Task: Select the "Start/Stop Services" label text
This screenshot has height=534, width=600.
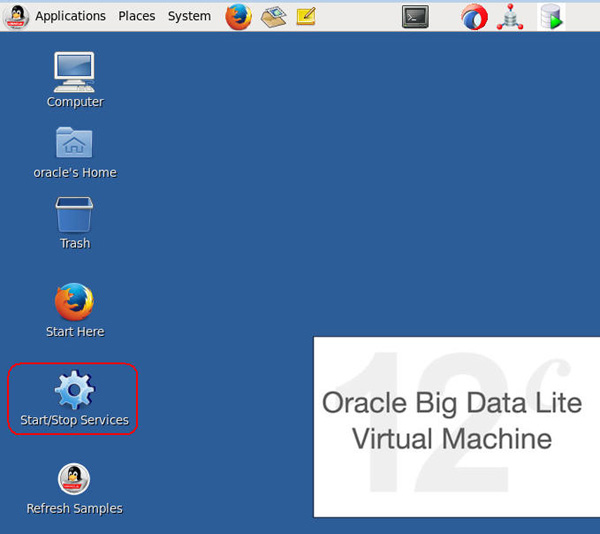Action: [x=74, y=420]
